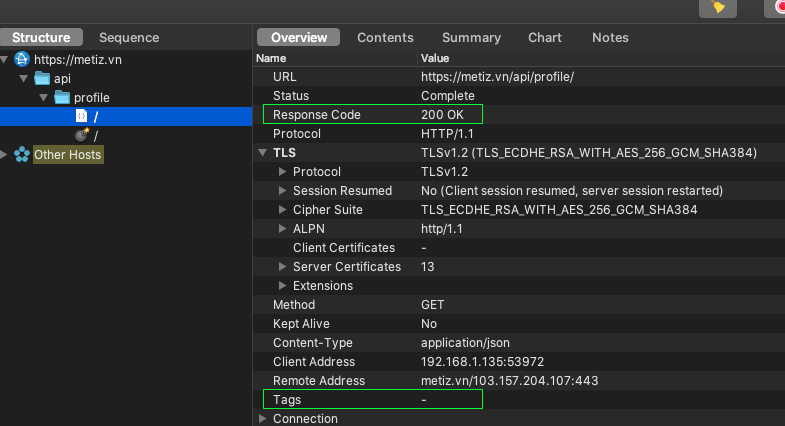The height and width of the screenshot is (426, 785).
Task: Select the api tree label
Action: (x=62, y=79)
